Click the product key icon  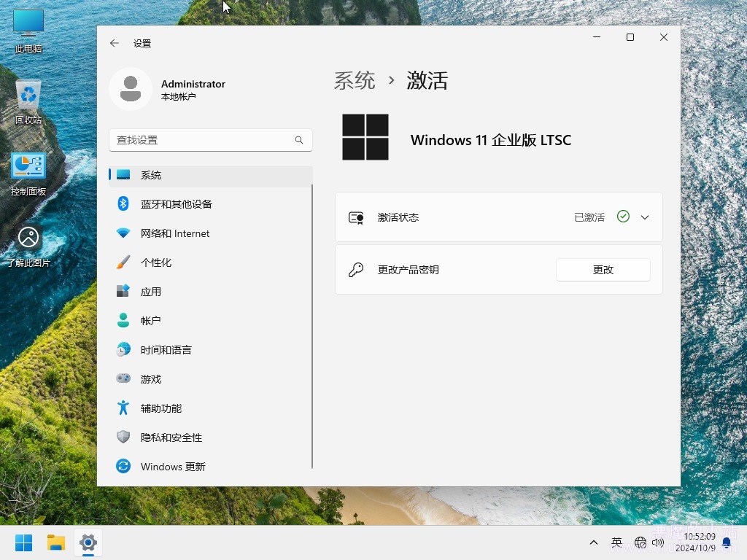pyautogui.click(x=356, y=270)
